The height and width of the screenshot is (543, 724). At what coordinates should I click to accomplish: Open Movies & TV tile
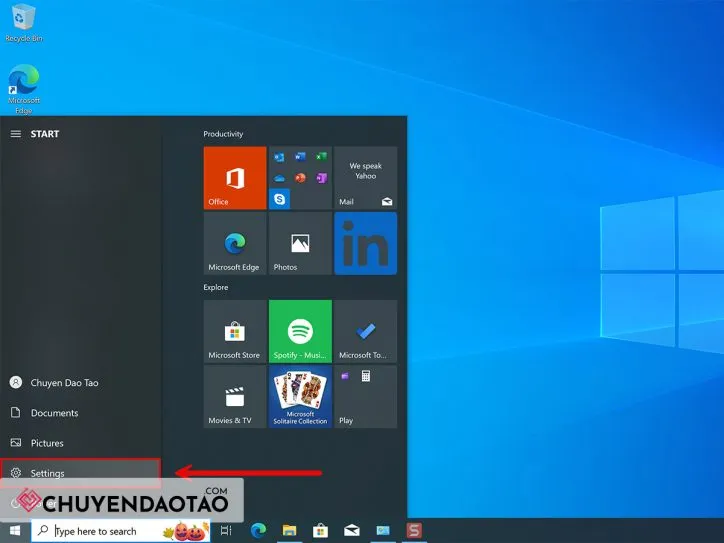pos(235,397)
